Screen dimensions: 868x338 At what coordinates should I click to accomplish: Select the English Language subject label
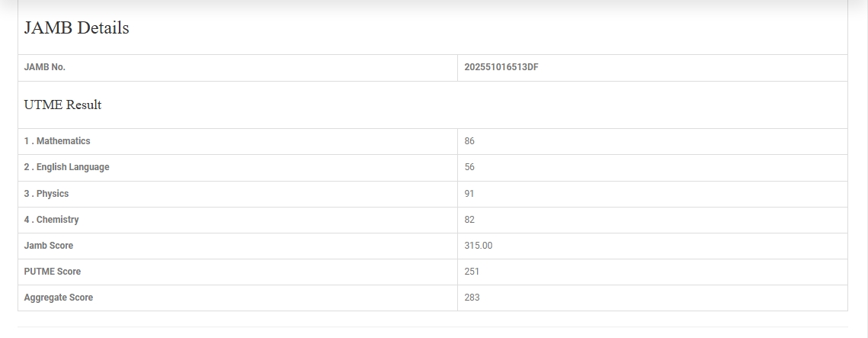point(66,167)
